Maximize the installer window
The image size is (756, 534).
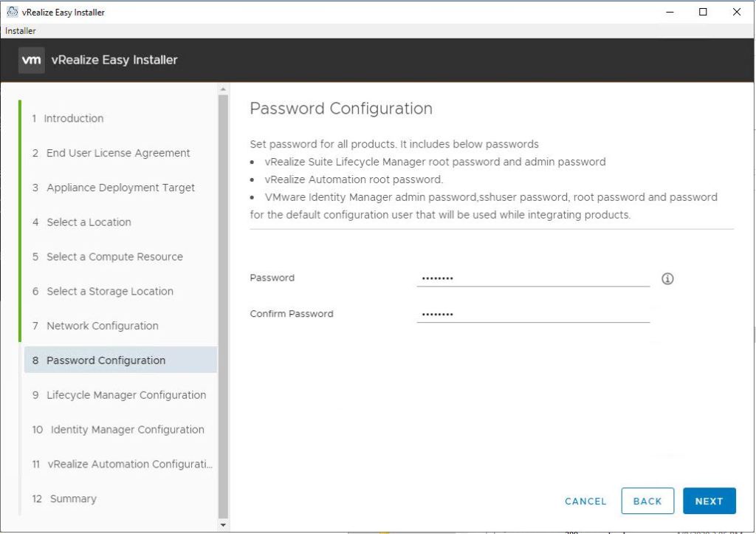[703, 12]
